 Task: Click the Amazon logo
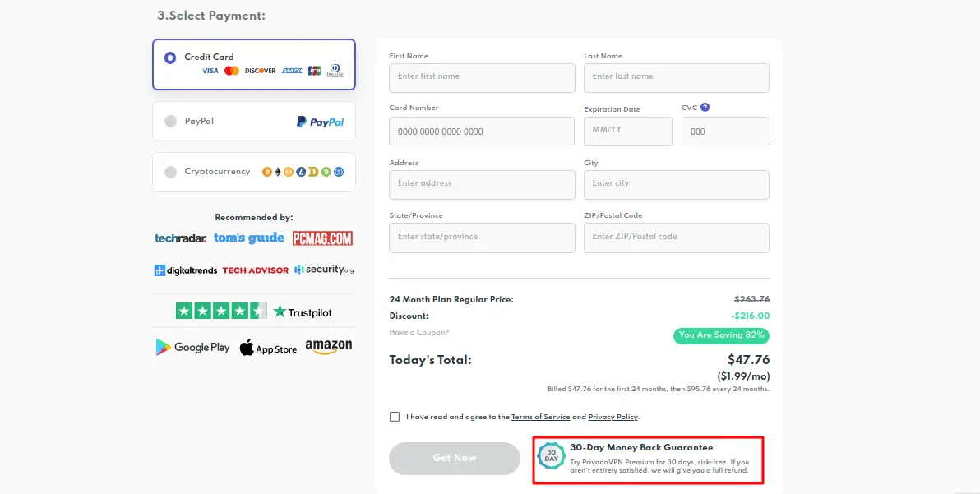[x=328, y=347]
